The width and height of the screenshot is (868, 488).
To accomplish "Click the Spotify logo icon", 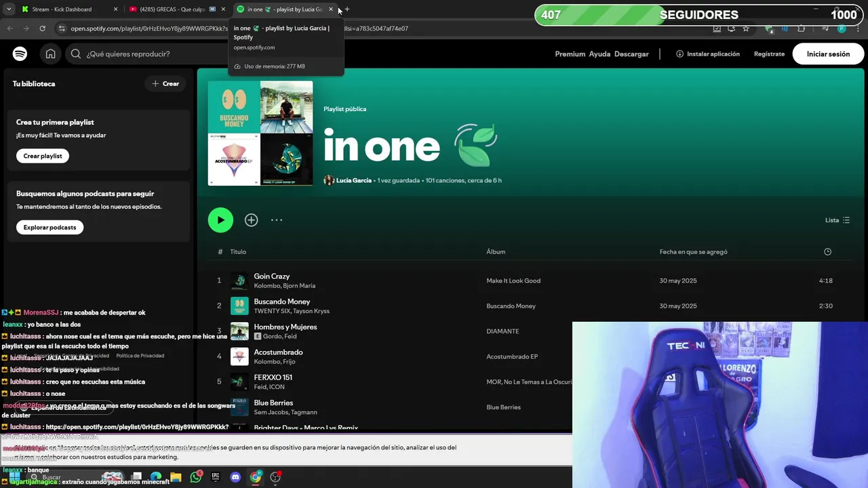I will pos(20,54).
